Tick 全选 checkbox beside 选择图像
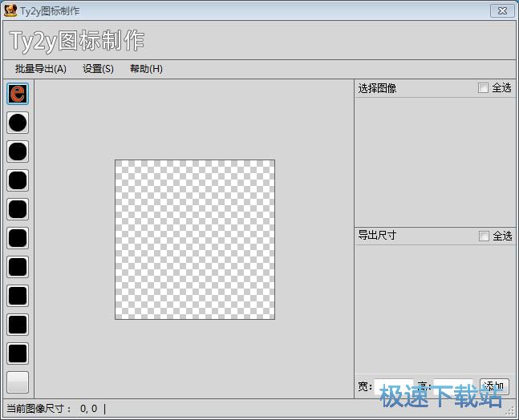The image size is (519, 420). click(x=483, y=88)
